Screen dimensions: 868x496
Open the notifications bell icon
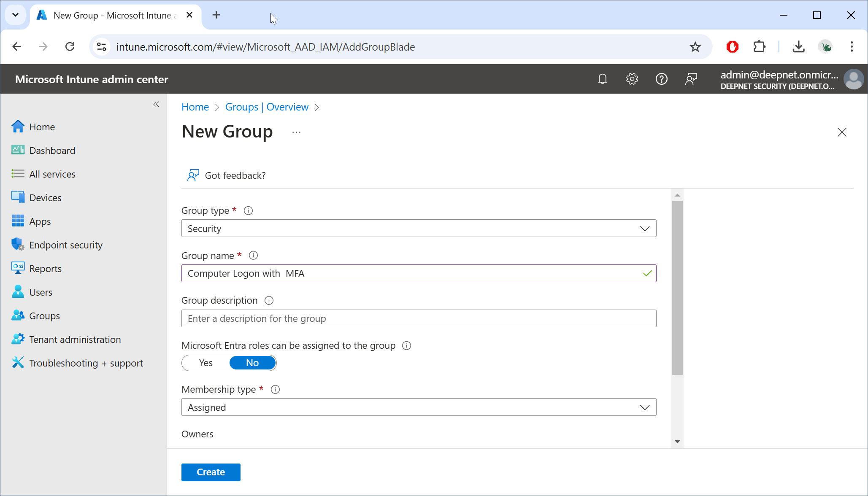[602, 79]
